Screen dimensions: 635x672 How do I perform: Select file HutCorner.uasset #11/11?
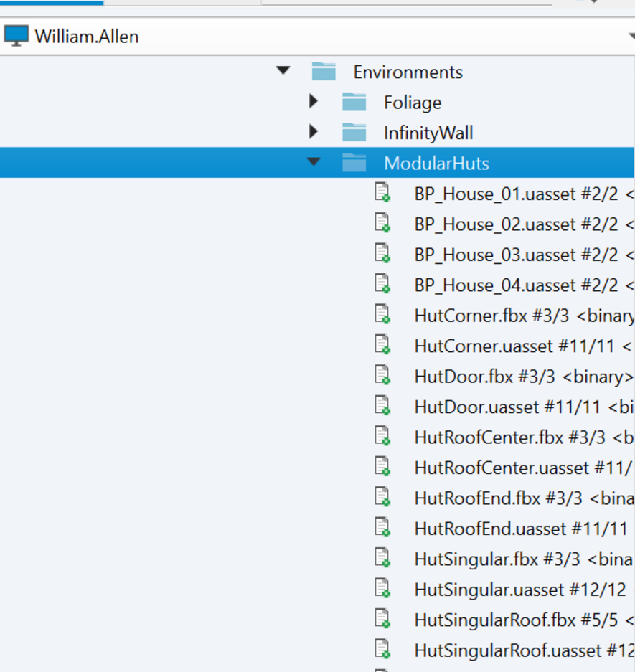pyautogui.click(x=514, y=346)
